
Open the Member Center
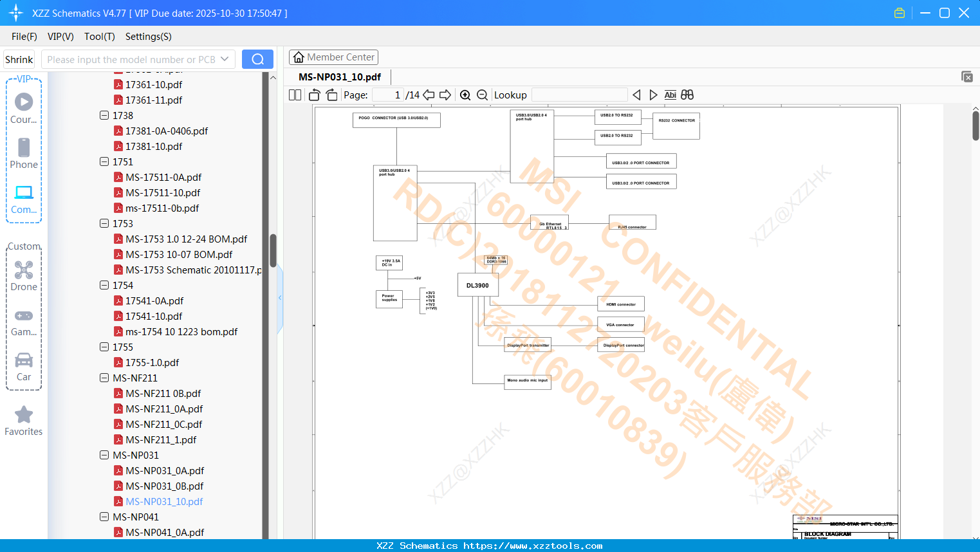coord(333,57)
